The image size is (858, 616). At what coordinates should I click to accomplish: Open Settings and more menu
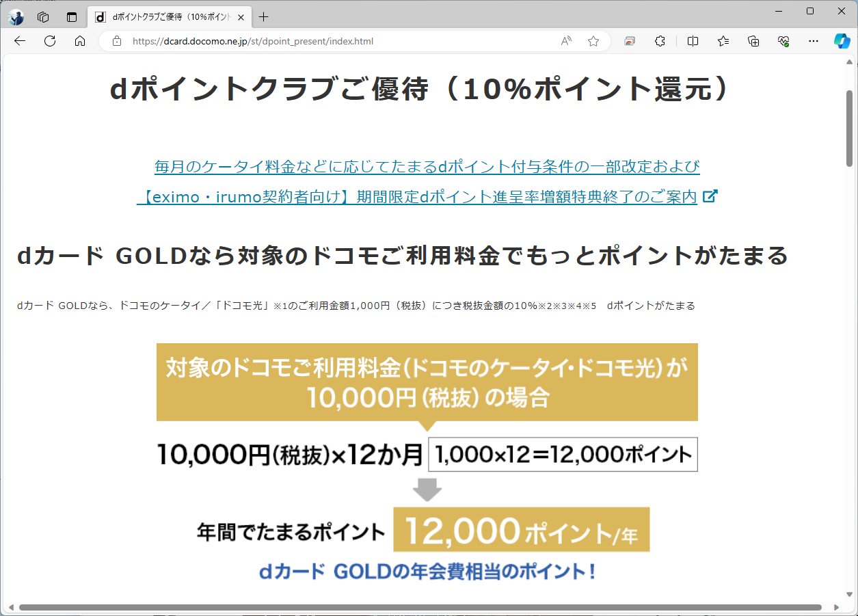[x=814, y=41]
